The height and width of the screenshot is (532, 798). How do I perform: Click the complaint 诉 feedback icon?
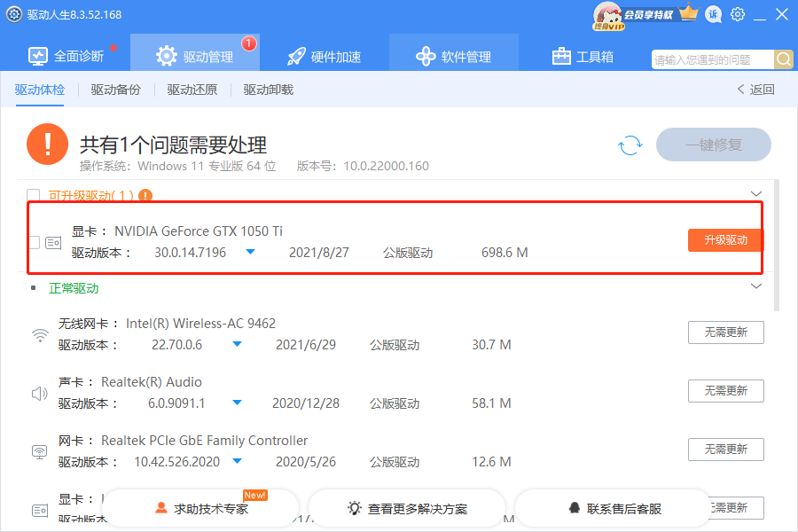pos(714,14)
